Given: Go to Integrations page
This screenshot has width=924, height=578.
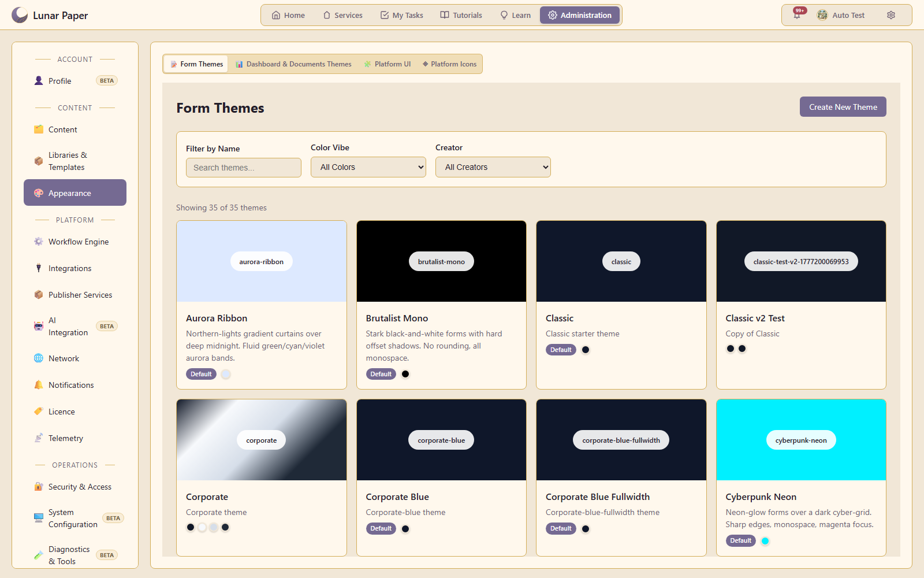Looking at the screenshot, I should pos(75,268).
